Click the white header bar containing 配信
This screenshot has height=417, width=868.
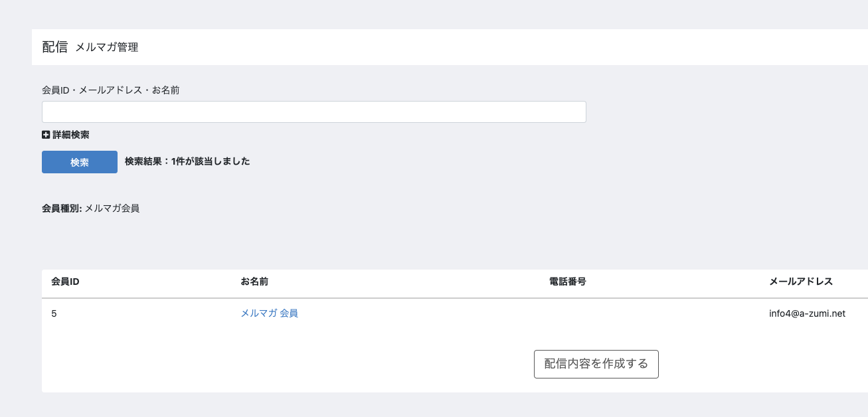450,47
